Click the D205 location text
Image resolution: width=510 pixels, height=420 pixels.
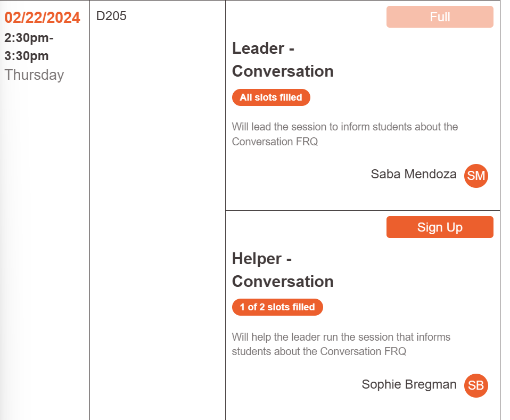tap(111, 16)
